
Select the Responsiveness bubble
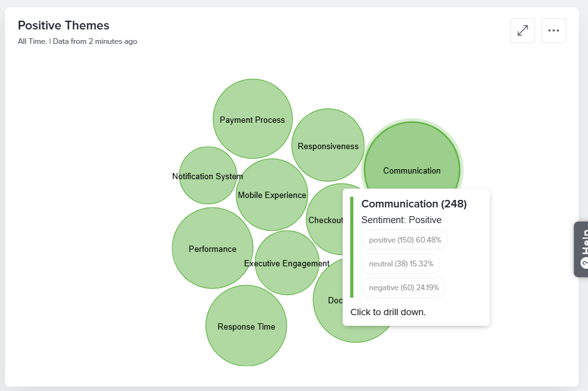[x=328, y=145]
